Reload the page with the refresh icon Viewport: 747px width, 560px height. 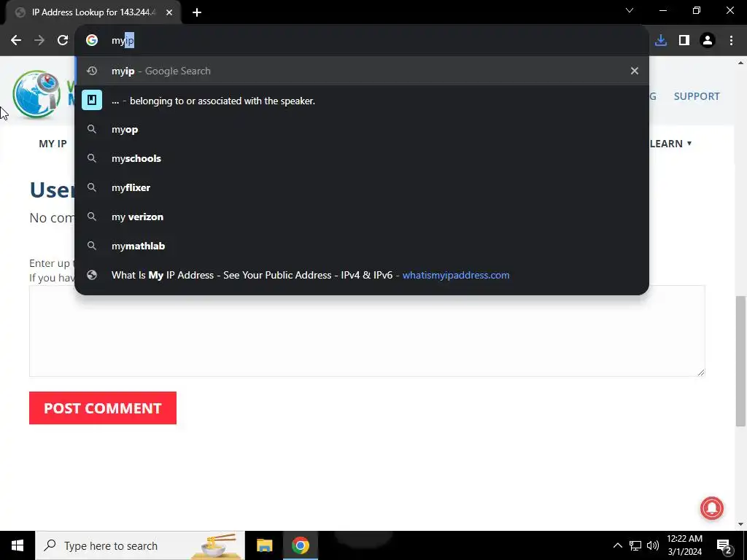click(x=63, y=41)
